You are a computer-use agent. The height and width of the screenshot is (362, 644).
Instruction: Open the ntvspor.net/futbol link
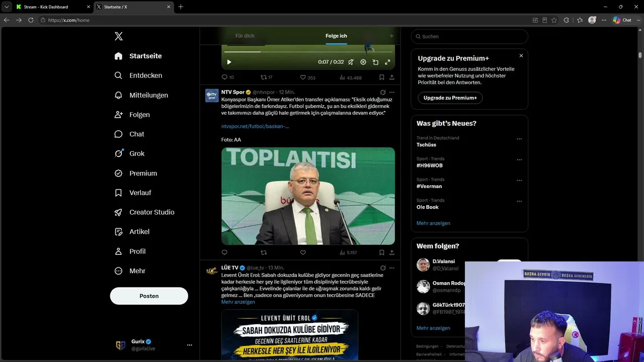point(255,126)
